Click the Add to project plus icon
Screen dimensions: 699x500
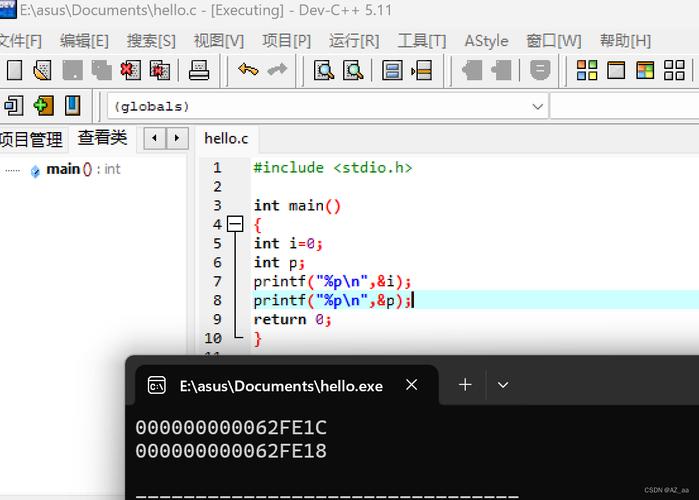[43, 106]
